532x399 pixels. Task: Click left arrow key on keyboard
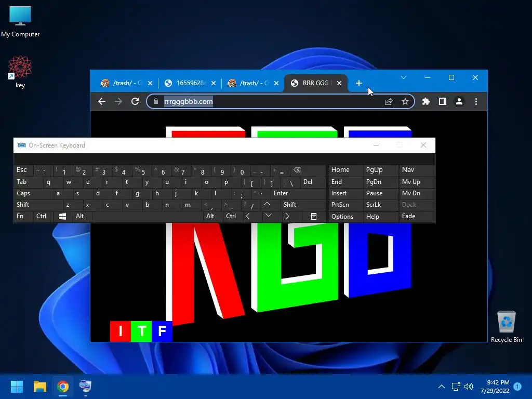[252, 217]
